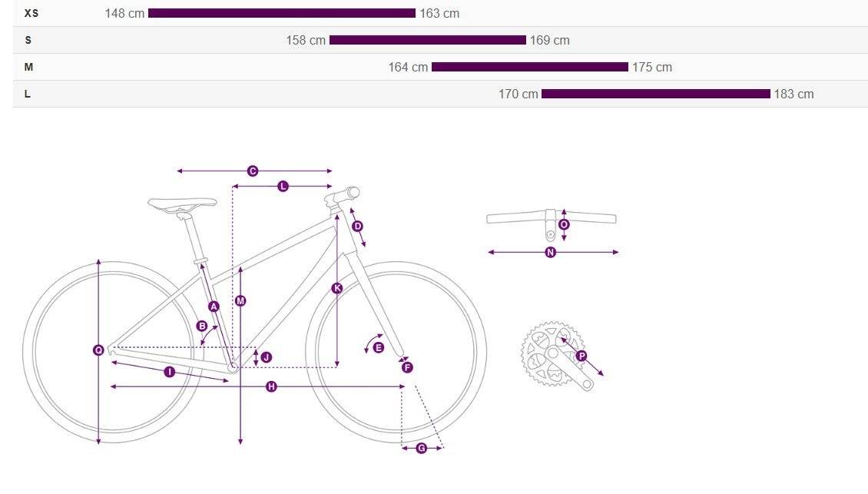Select the I chainstay marker
Viewport: 868px width, 494px height.
170,372
